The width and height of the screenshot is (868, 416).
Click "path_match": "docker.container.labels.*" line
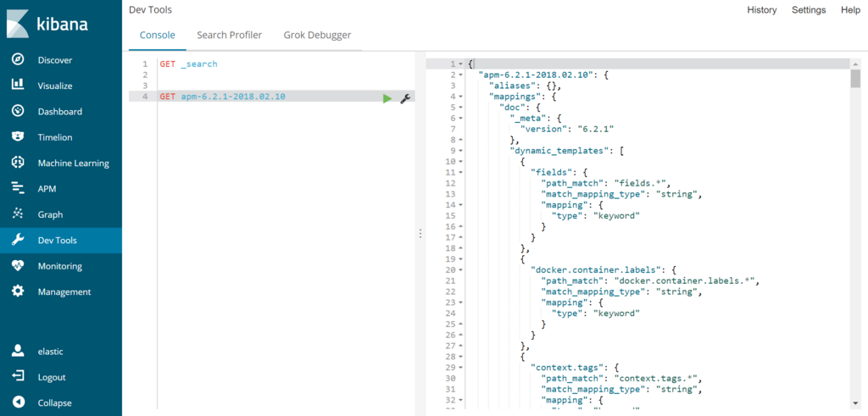[648, 281]
